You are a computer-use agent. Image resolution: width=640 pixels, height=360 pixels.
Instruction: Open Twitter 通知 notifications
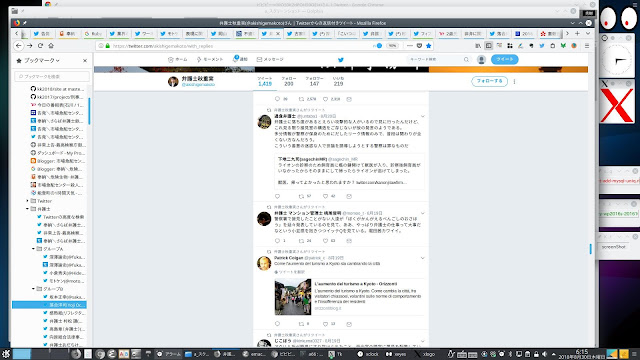240,60
